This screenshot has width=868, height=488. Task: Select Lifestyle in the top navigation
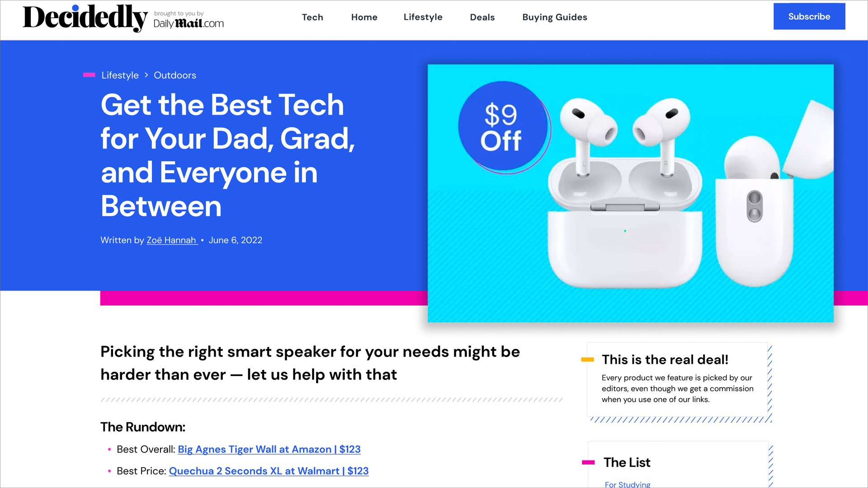pos(423,17)
